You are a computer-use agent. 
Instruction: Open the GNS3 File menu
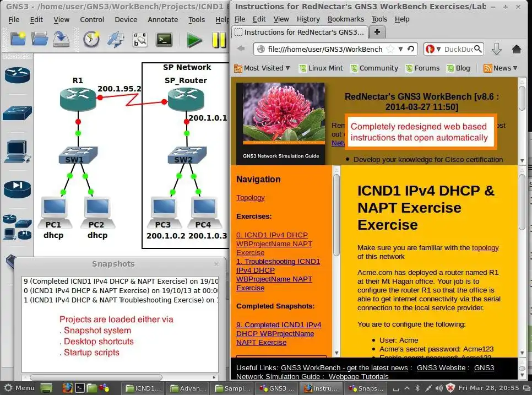pos(14,20)
